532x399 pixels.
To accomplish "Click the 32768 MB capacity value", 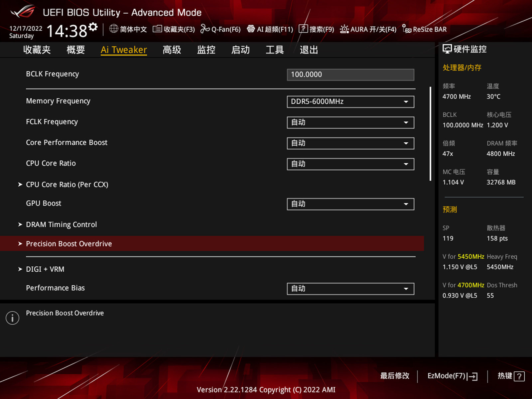I will [x=501, y=183].
